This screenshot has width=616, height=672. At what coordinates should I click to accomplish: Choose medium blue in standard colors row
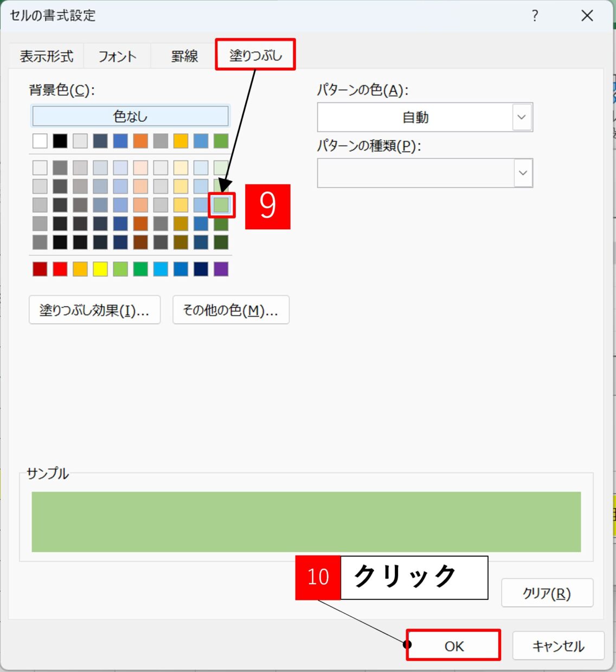pyautogui.click(x=181, y=269)
